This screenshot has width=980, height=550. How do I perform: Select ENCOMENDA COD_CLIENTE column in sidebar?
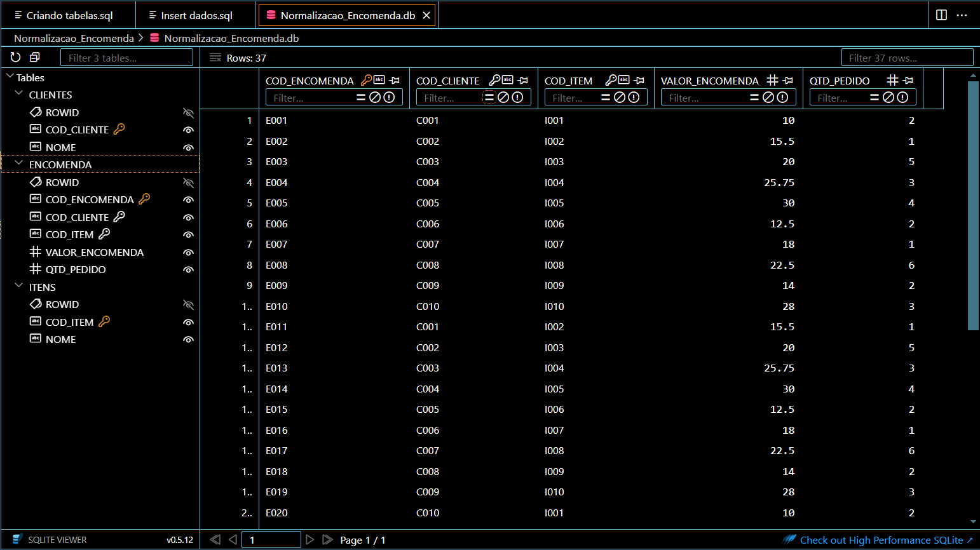click(x=77, y=217)
